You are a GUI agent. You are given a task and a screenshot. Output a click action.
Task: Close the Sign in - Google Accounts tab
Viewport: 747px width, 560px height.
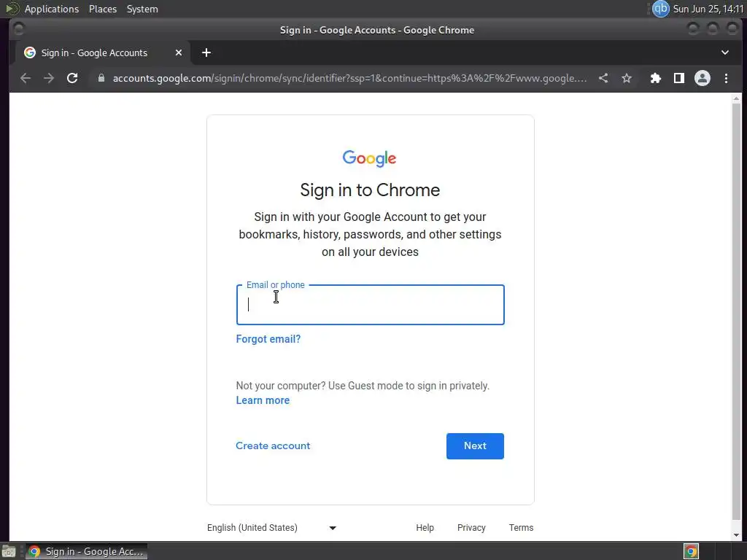(x=179, y=52)
